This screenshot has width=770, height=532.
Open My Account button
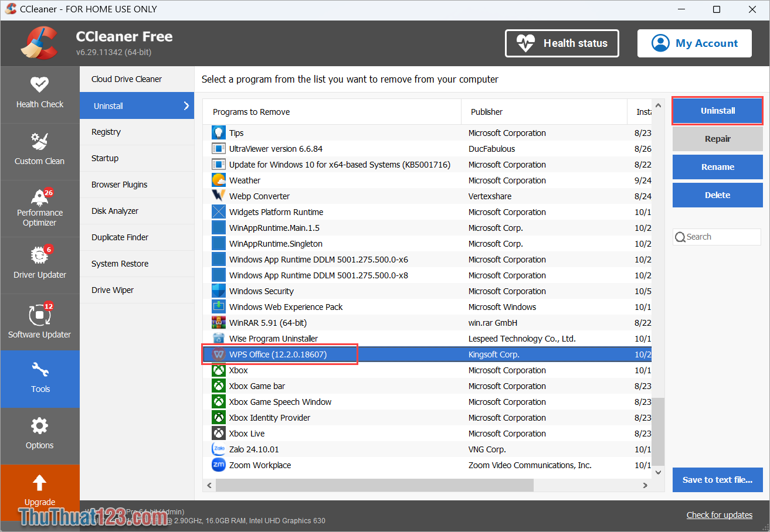pos(694,43)
